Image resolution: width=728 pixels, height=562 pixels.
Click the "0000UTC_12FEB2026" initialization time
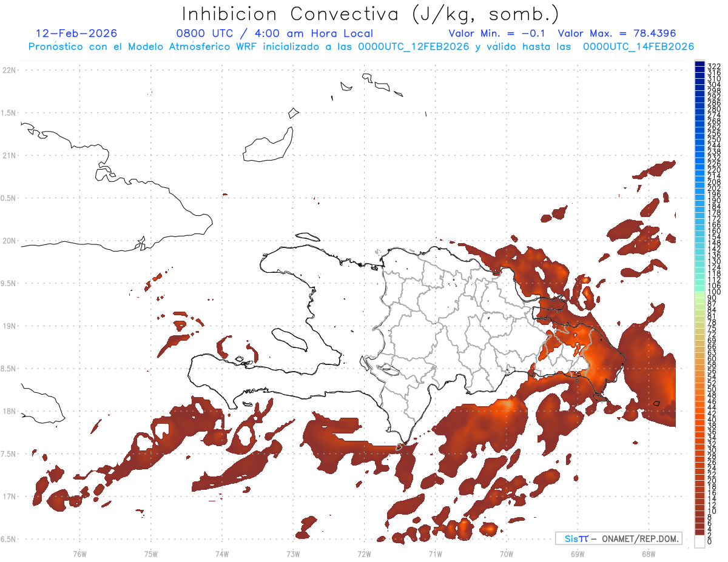(414, 47)
